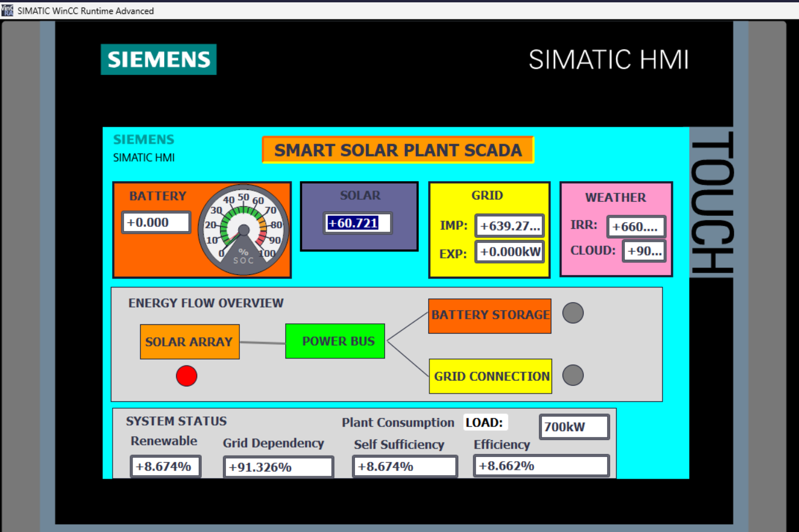This screenshot has width=799, height=532.
Task: Click the gray grid connection indicator lamp
Action: click(x=573, y=375)
